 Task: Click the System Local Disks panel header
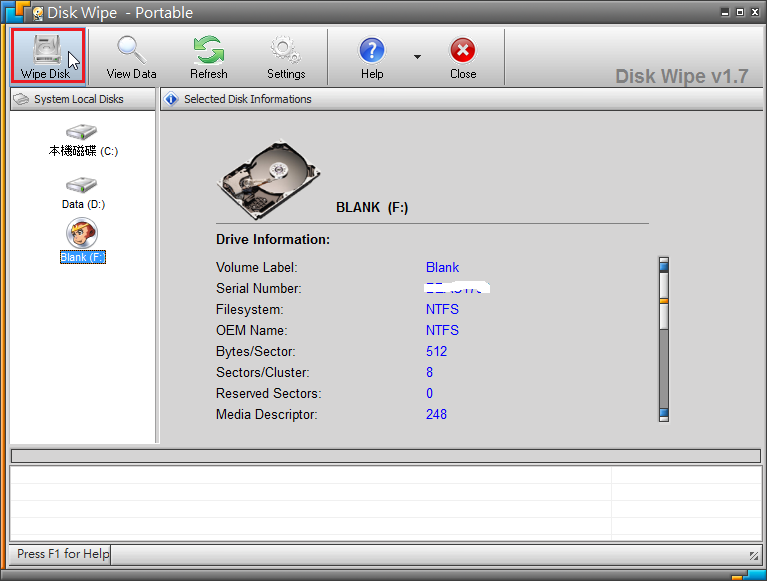coord(80,99)
